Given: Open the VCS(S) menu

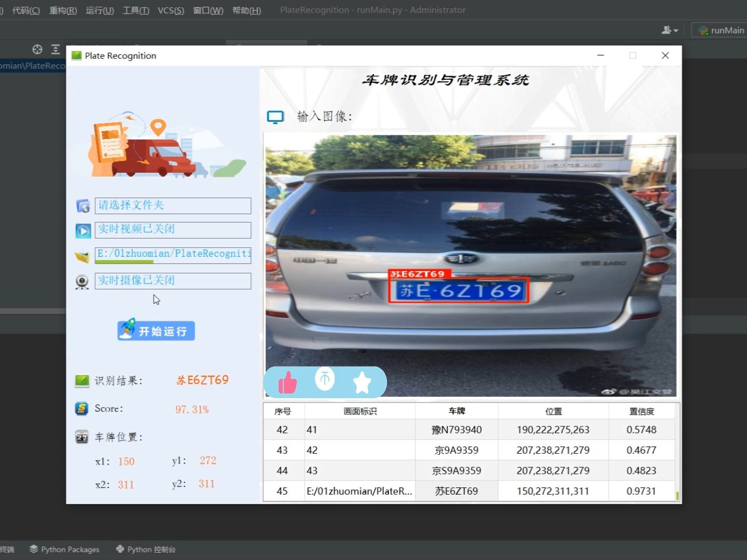Looking at the screenshot, I should click(x=171, y=10).
